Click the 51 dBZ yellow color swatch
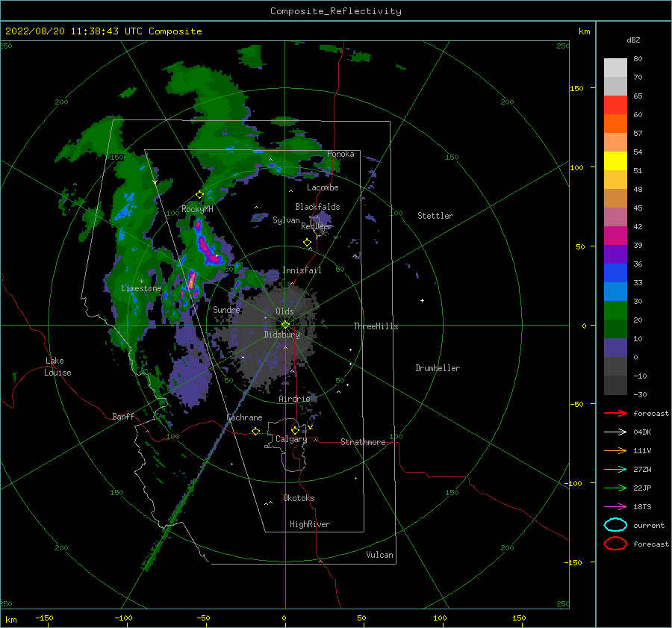 615,161
